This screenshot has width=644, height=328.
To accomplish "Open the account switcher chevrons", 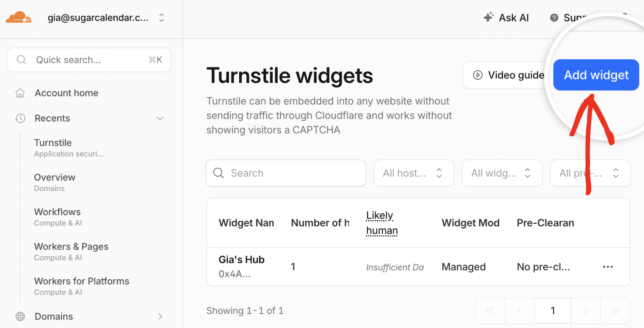I will 161,18.
